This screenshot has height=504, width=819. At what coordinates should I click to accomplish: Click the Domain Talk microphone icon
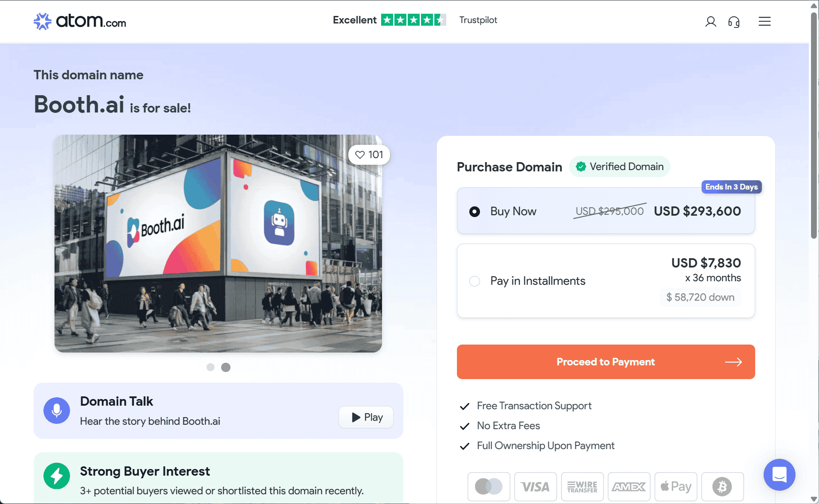(57, 411)
